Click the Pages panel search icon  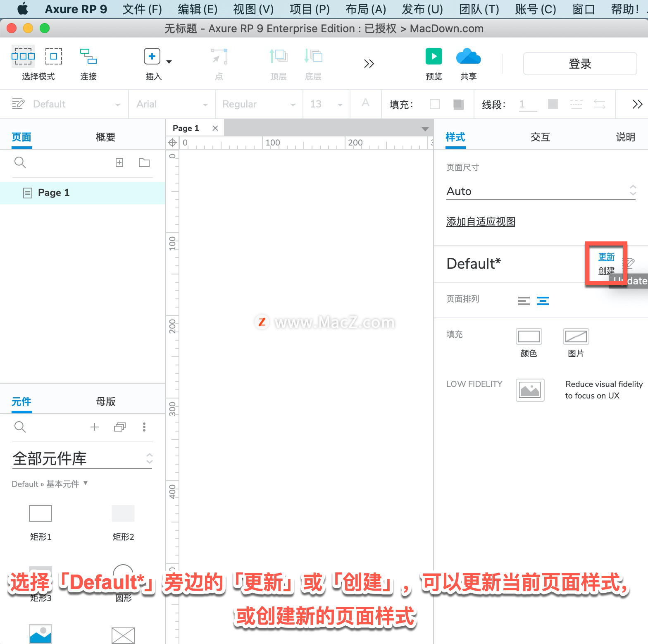click(20, 162)
